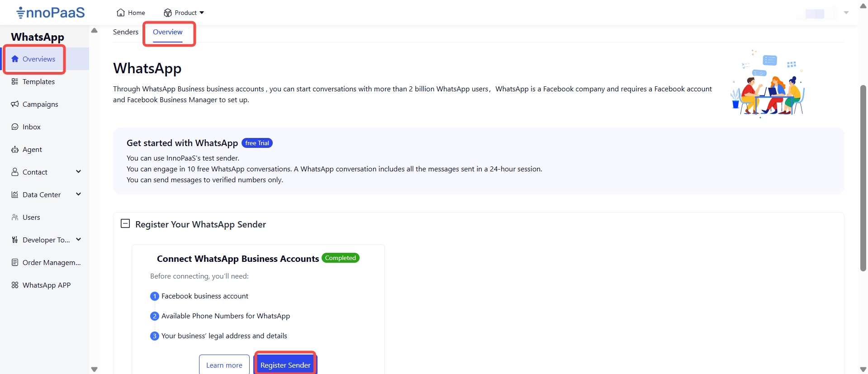Image resolution: width=868 pixels, height=374 pixels.
Task: Click the team meeting illustration
Action: coord(768,83)
